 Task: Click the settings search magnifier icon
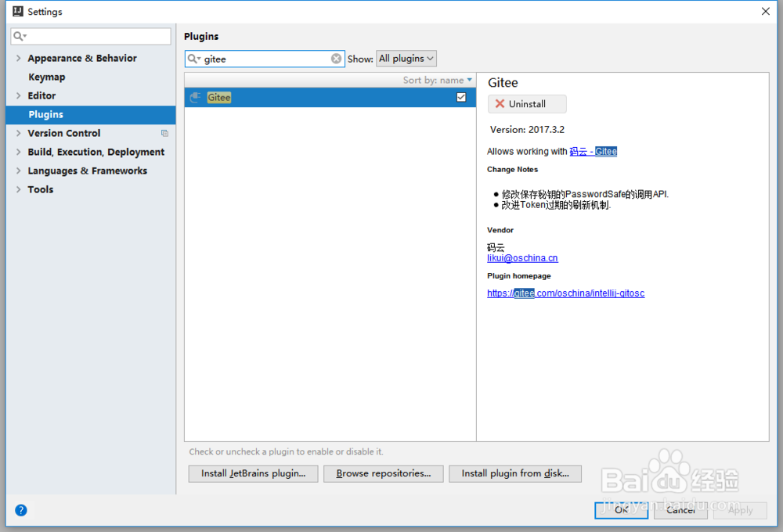point(20,36)
